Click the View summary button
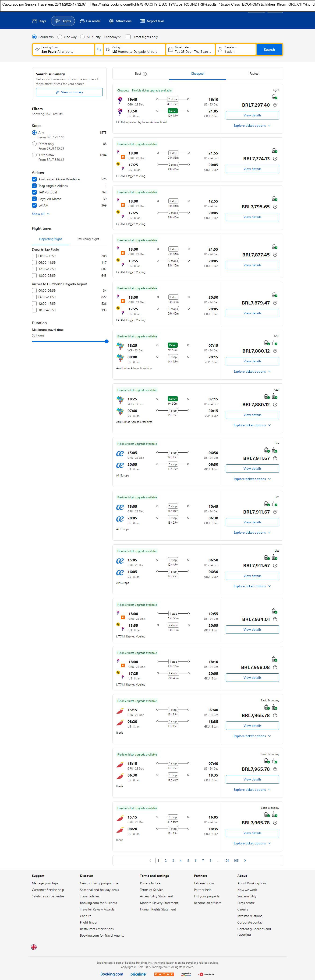Viewport: 315px width, 980px height. tap(69, 92)
